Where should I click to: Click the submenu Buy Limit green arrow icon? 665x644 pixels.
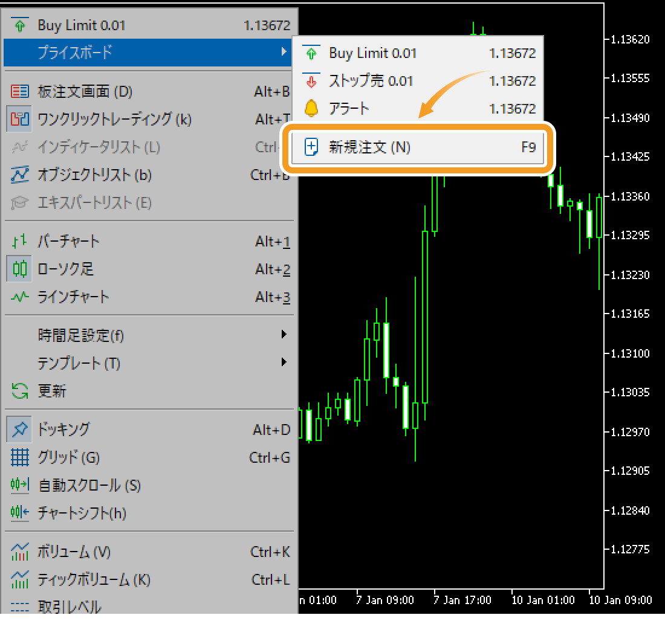click(311, 53)
